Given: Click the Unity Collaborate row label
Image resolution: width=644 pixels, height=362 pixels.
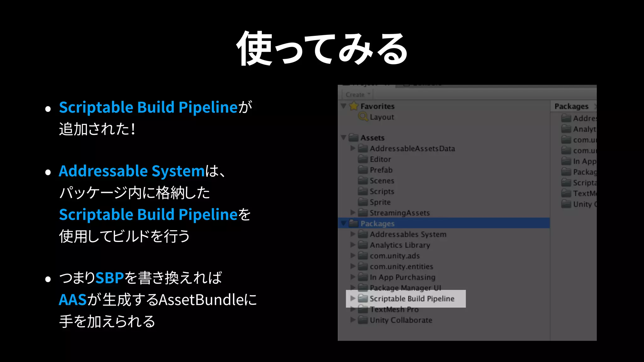Looking at the screenshot, I should (x=401, y=320).
